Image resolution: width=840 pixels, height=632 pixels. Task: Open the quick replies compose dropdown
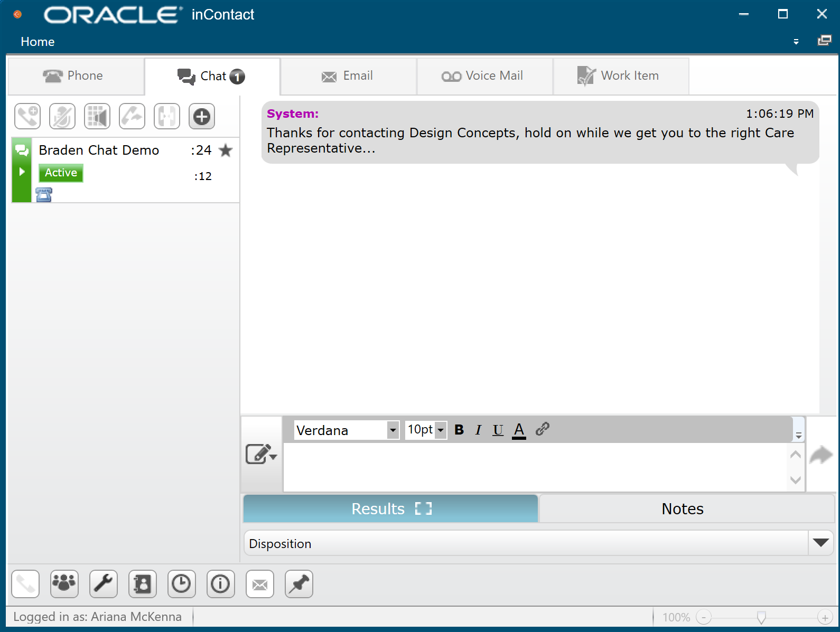pyautogui.click(x=261, y=454)
